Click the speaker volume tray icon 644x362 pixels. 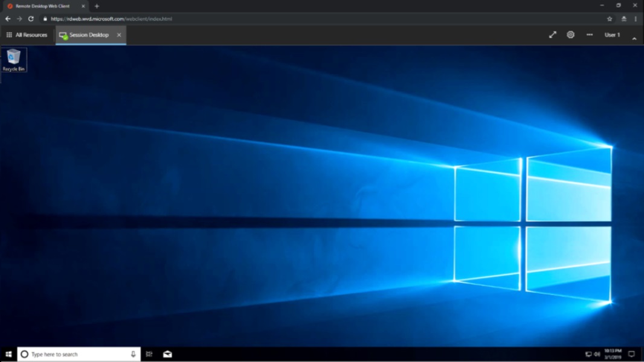click(596, 354)
